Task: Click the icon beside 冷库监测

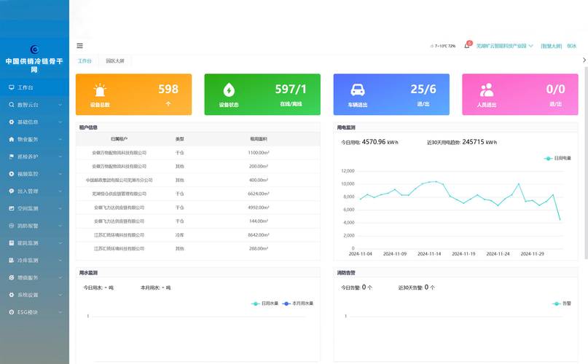Action: tap(12, 260)
